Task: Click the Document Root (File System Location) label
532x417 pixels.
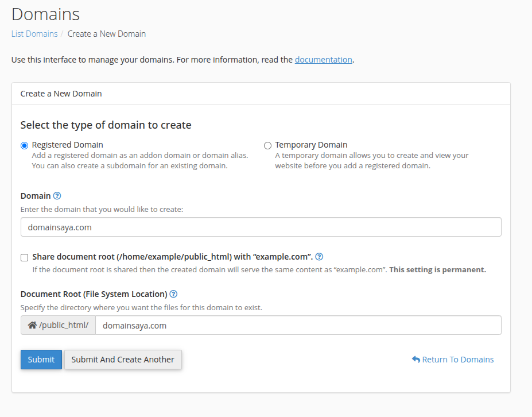Action: click(94, 294)
